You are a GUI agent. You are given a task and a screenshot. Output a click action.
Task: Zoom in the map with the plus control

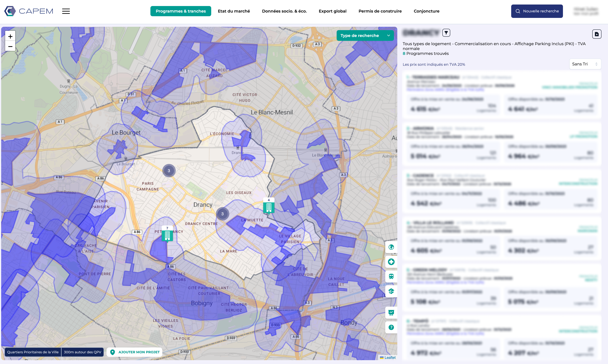[x=10, y=36]
